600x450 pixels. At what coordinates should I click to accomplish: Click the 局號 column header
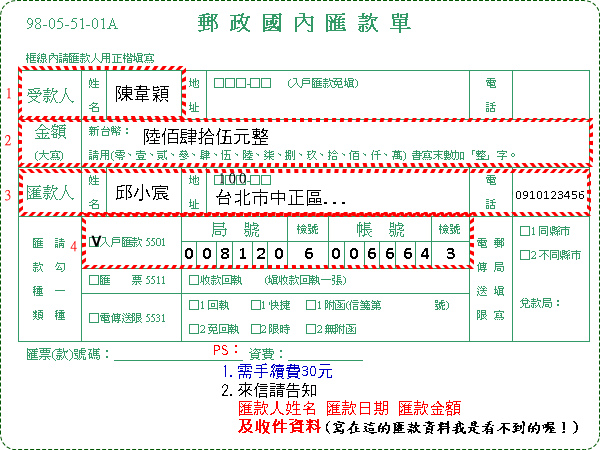[x=235, y=230]
